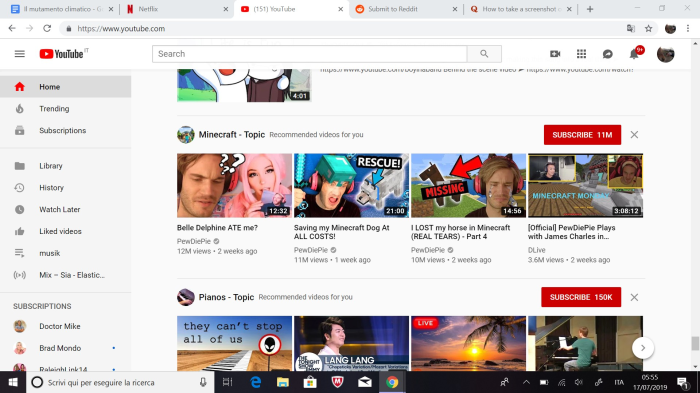The image size is (700, 393).
Task: Open Lang Lang piano video thumbnail
Action: pos(351,343)
